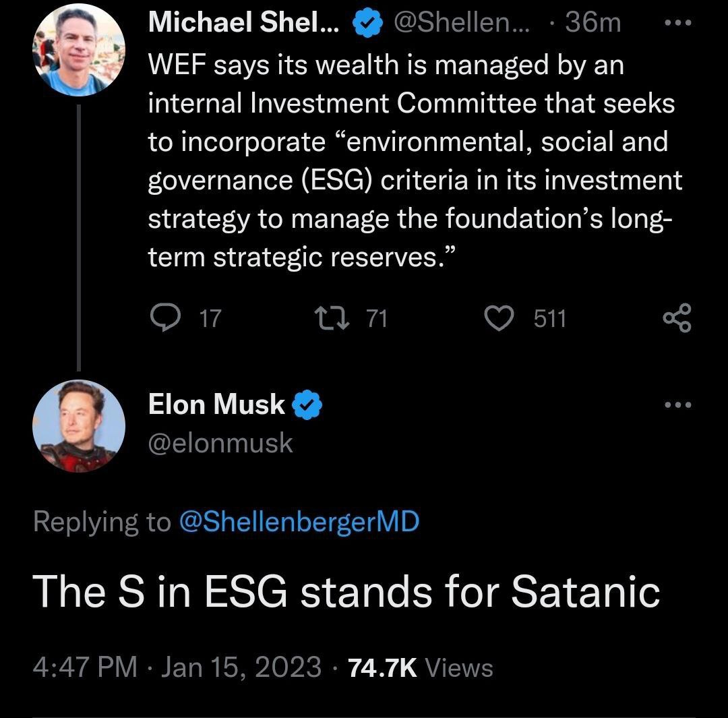The width and height of the screenshot is (728, 718).
Task: Open Michael Shellenberger's profile picture
Action: 78,50
